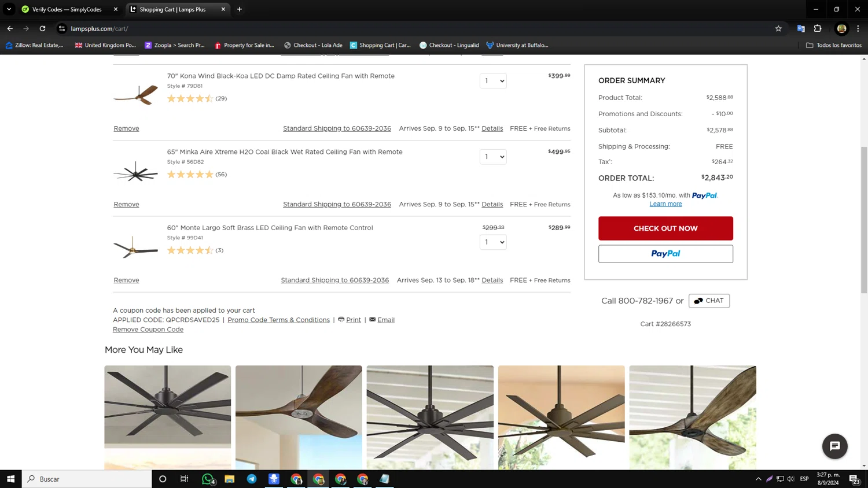Open the Checkout - Lola Ade bookmark
Viewport: 868px width, 488px height.
click(313, 45)
